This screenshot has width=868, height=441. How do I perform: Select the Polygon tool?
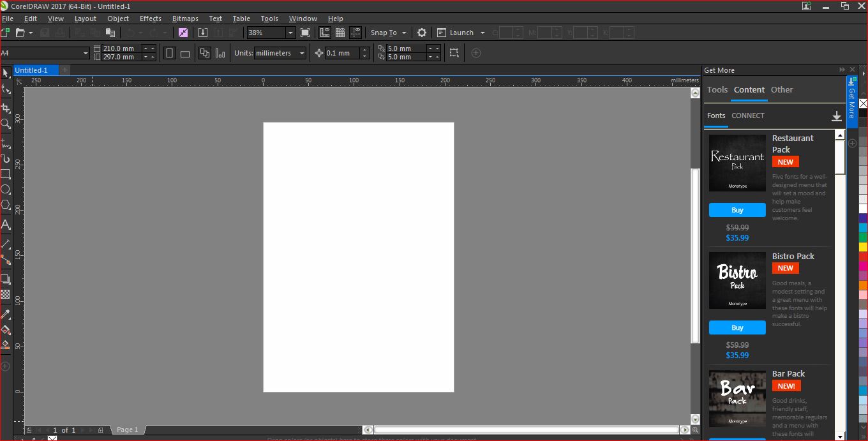click(6, 205)
